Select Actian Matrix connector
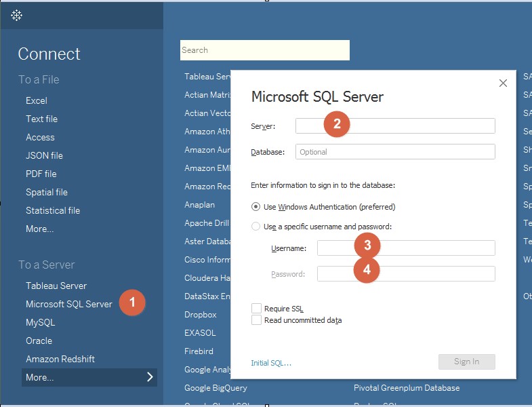This screenshot has width=532, height=407. coord(207,95)
